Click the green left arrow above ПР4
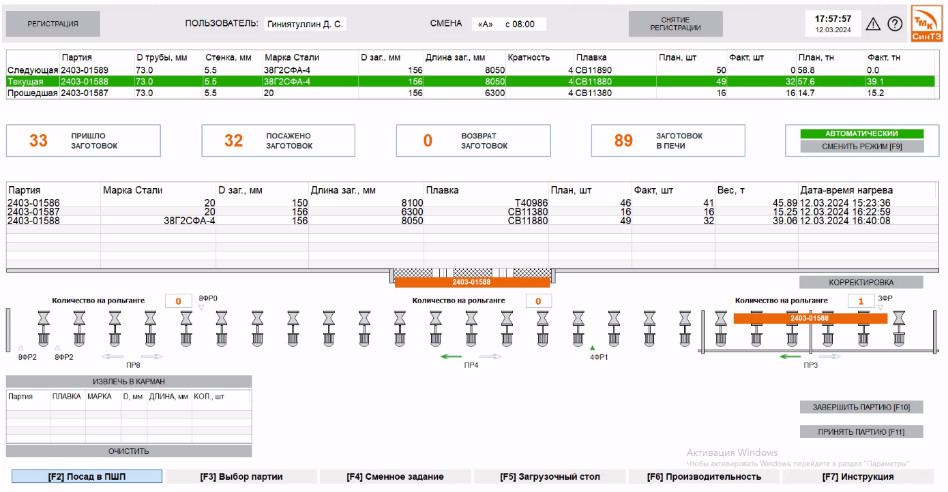This screenshot has height=492, width=948. [x=453, y=356]
